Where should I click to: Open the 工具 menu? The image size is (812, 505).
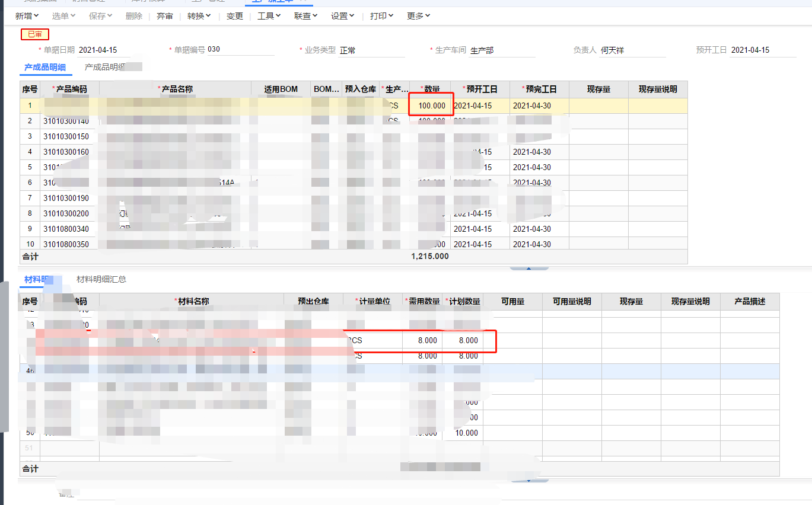pyautogui.click(x=269, y=16)
